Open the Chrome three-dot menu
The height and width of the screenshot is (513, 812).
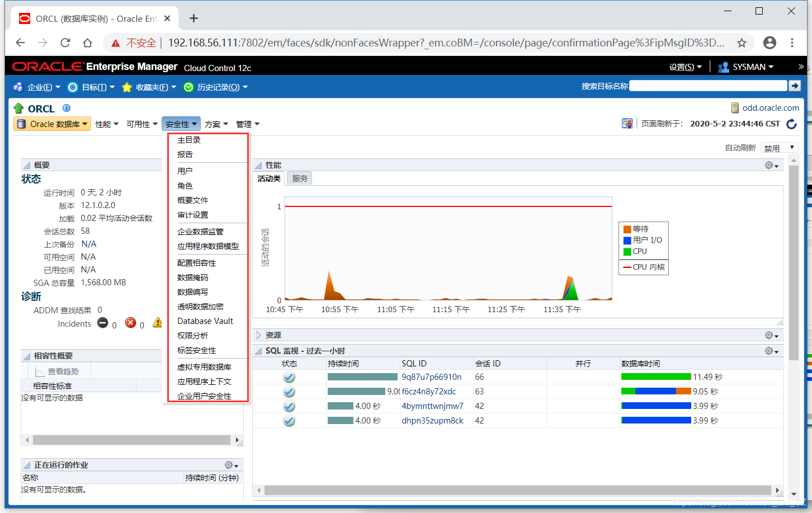[x=792, y=43]
